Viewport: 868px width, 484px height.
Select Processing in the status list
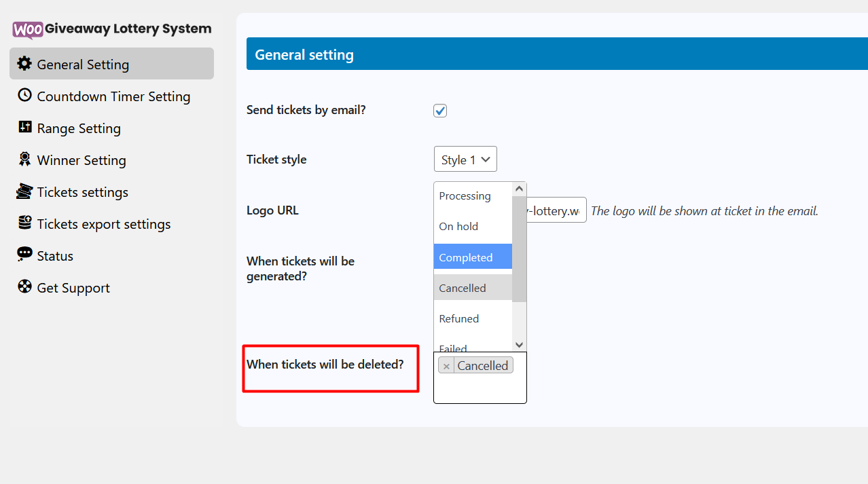[465, 196]
